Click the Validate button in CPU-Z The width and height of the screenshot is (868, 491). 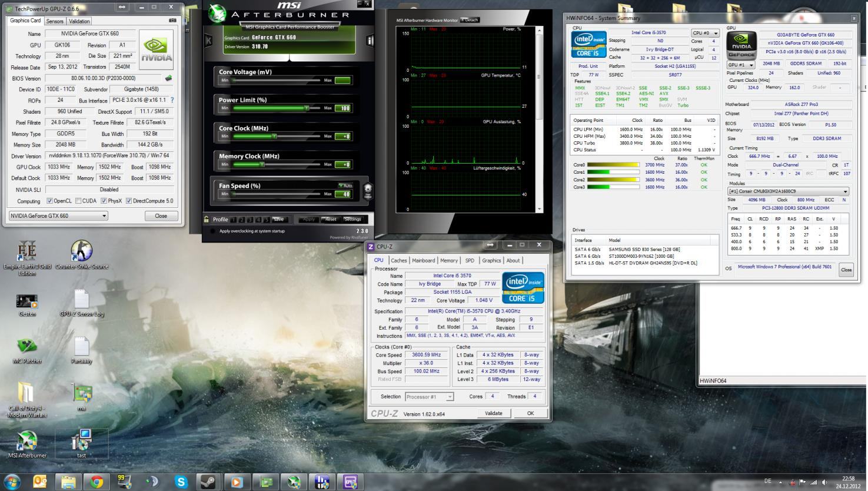pos(493,413)
